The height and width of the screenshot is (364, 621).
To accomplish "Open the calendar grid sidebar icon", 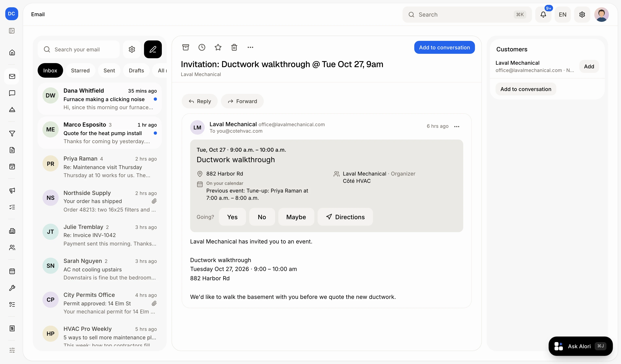I will (12, 271).
